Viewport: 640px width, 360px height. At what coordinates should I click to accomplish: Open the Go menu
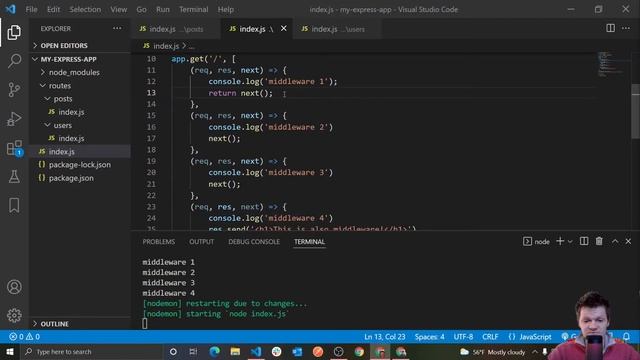click(x=141, y=9)
